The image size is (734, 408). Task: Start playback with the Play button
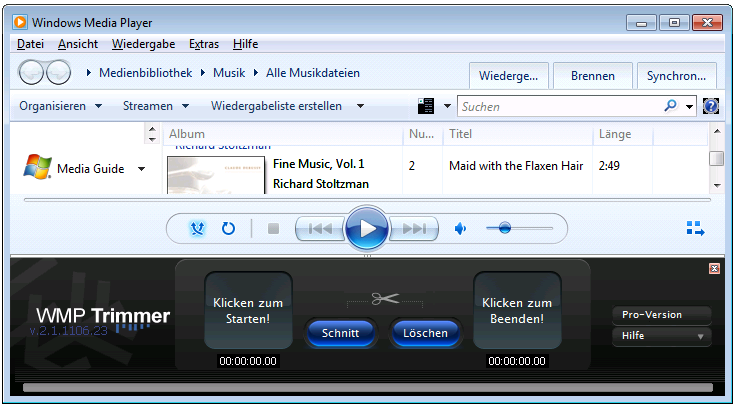coord(367,228)
